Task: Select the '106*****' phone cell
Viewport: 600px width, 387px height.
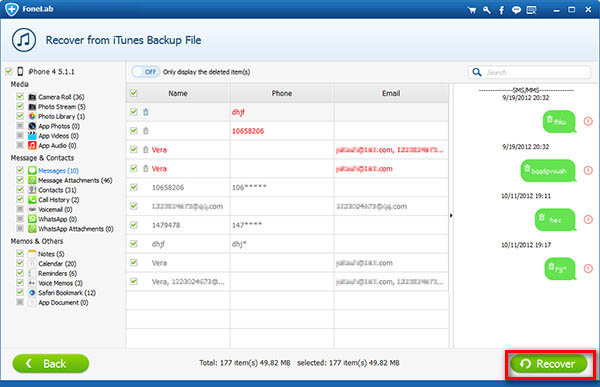Action: click(x=282, y=188)
